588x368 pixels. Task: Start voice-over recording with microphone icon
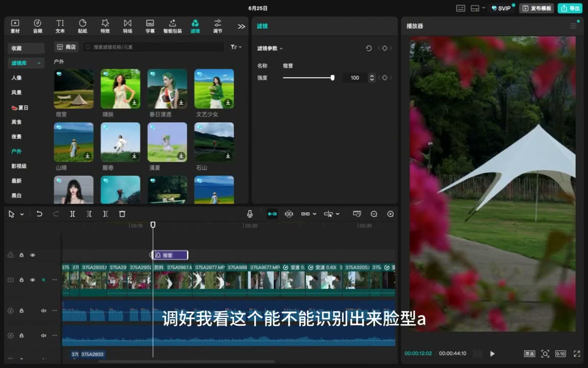(x=250, y=214)
